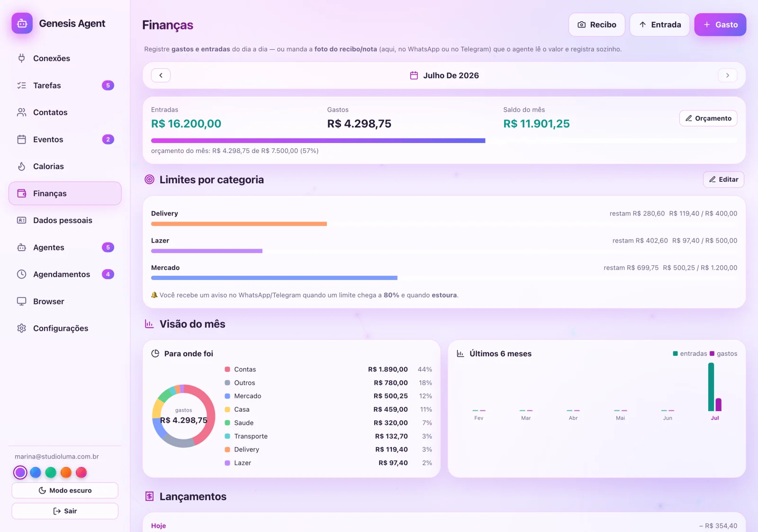Click the Contatos people icon
Viewport: 758px width, 532px height.
22,112
